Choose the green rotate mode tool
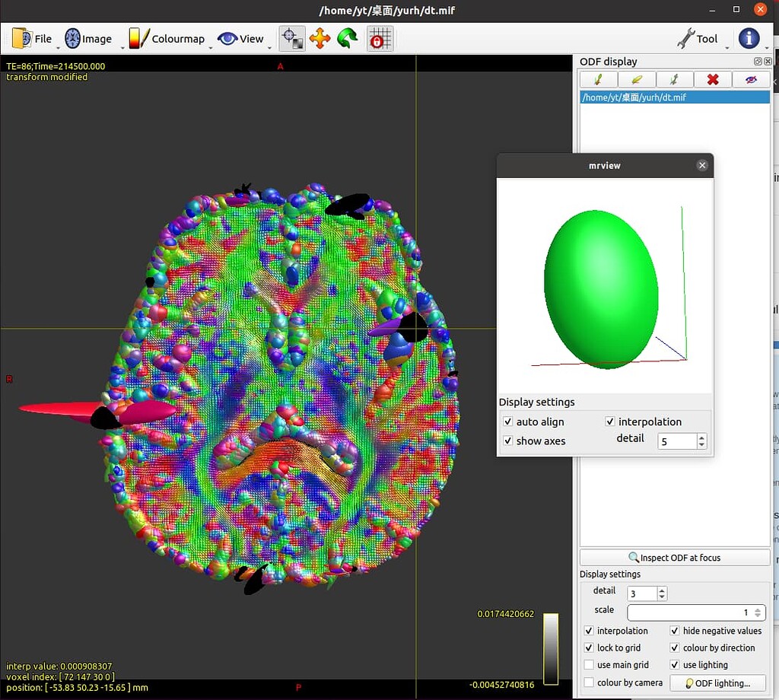 348,38
